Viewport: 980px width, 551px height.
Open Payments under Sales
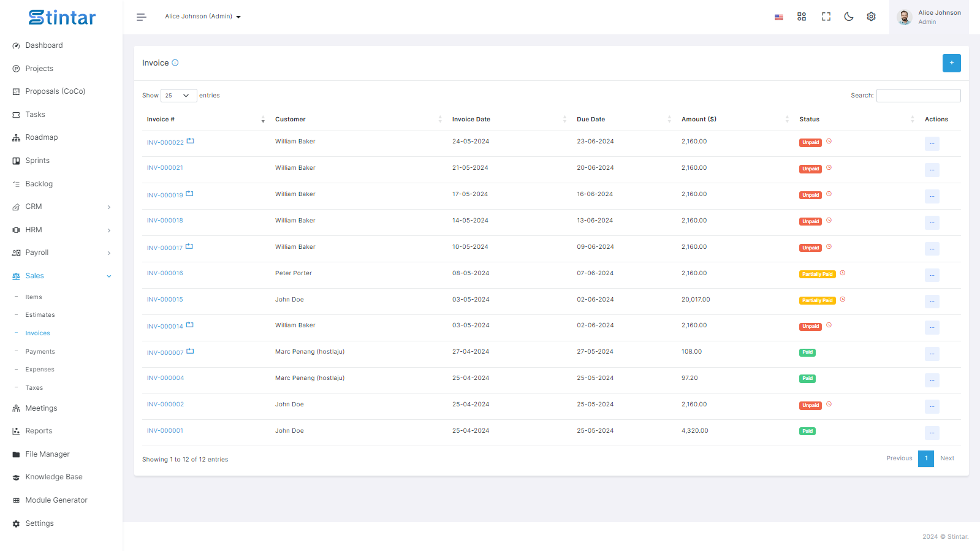coord(40,352)
